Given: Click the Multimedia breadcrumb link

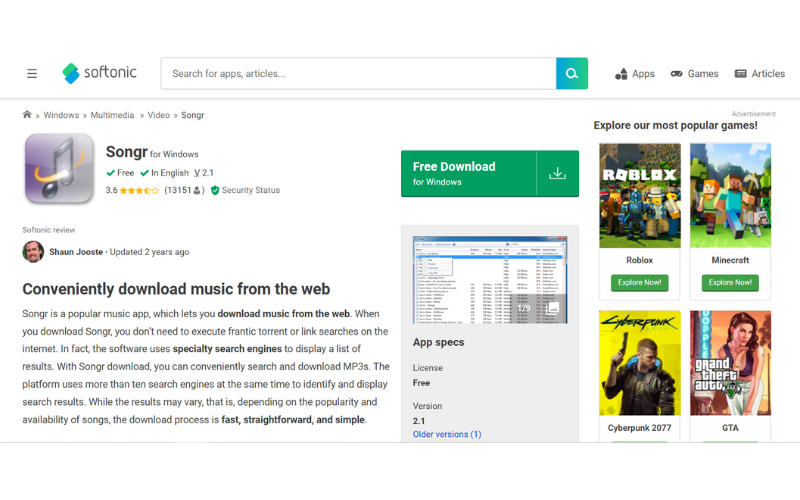Looking at the screenshot, I should [112, 115].
